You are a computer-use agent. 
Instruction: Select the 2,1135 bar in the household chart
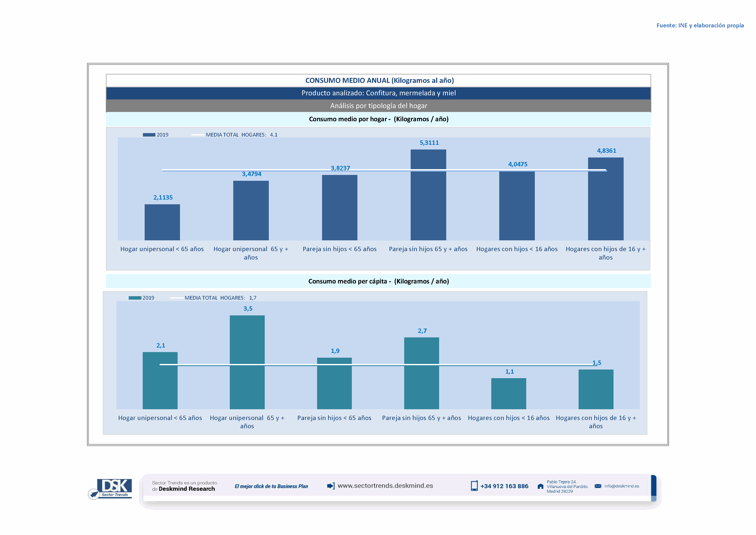[x=162, y=222]
